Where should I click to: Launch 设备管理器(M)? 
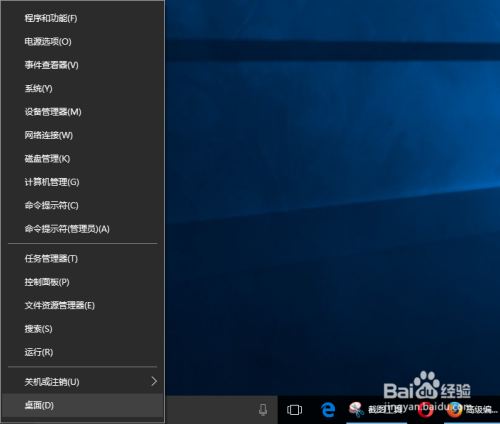pos(82,112)
